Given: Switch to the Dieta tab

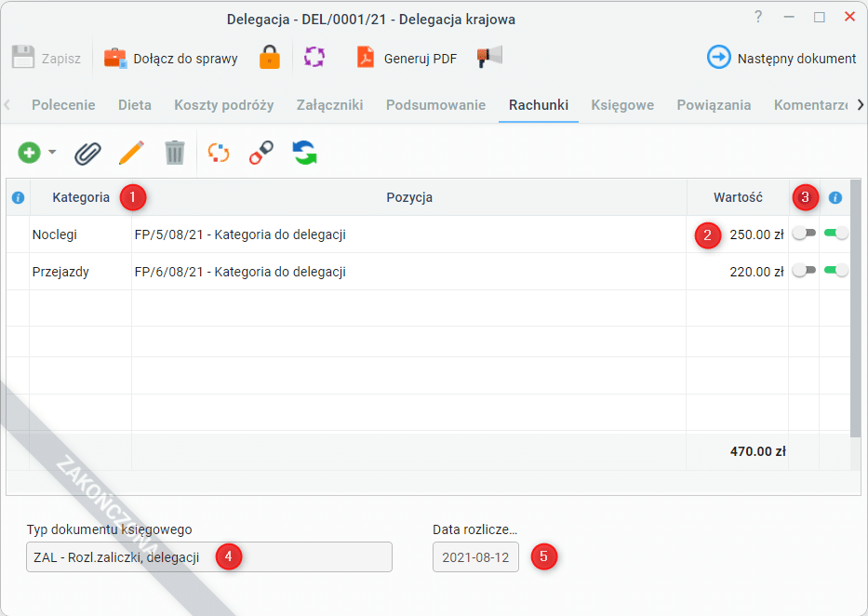Looking at the screenshot, I should pos(135,105).
